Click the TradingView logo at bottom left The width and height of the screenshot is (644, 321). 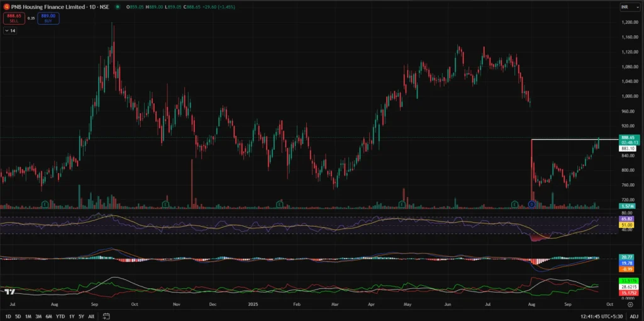pyautogui.click(x=9, y=292)
